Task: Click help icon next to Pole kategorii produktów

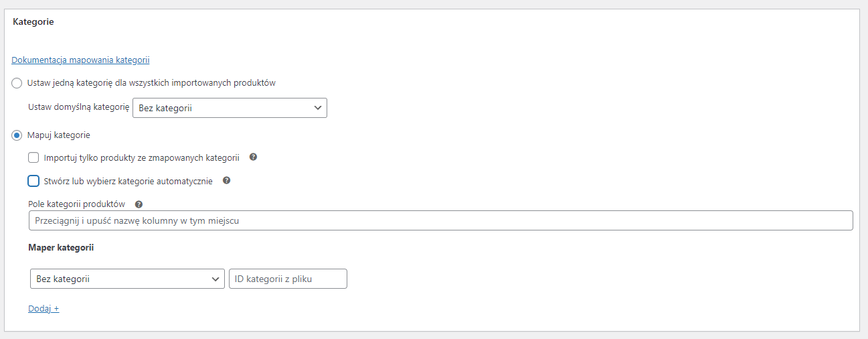Action: tap(139, 204)
